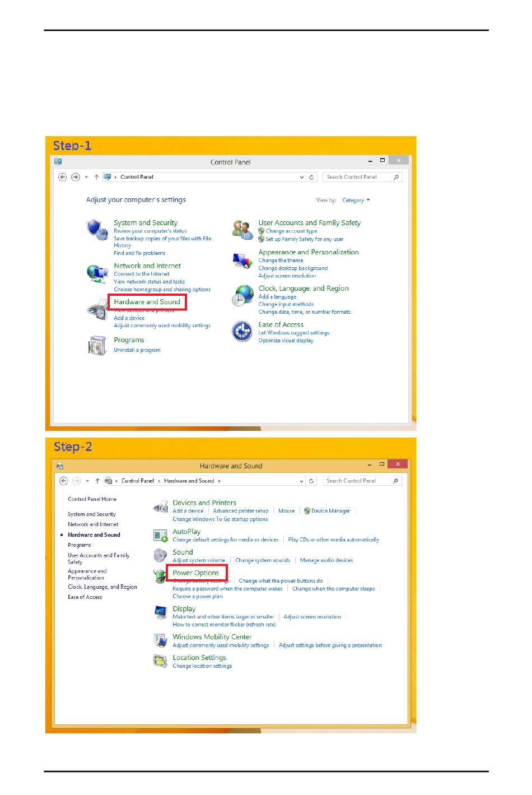Viewport: 532px width, 795px height.
Task: Click search magnifier in Control Panel window
Action: click(x=396, y=177)
